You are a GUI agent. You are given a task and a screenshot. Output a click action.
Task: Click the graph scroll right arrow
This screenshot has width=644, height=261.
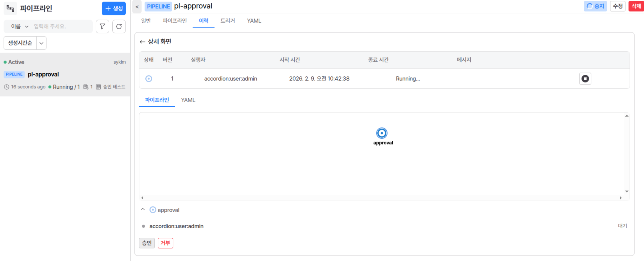[x=620, y=197]
